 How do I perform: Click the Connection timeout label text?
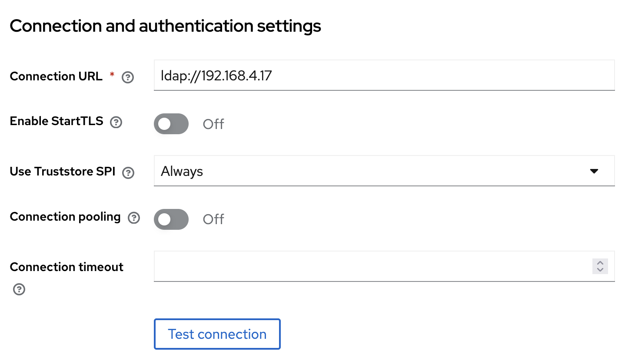click(x=66, y=267)
